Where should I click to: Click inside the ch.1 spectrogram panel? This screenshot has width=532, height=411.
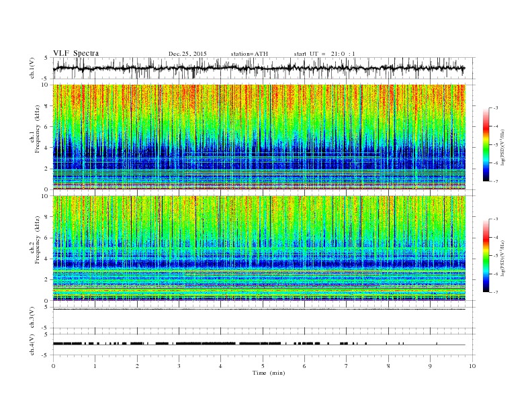pos(259,137)
